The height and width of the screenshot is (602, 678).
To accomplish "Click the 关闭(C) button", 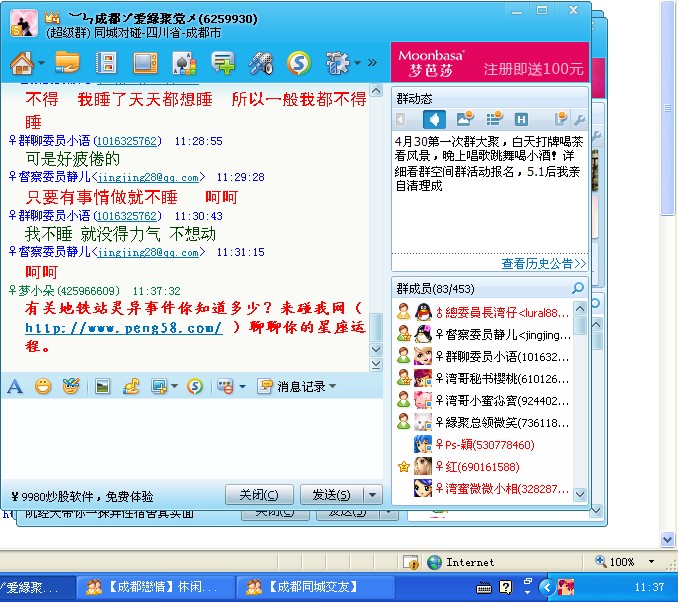I will (259, 495).
